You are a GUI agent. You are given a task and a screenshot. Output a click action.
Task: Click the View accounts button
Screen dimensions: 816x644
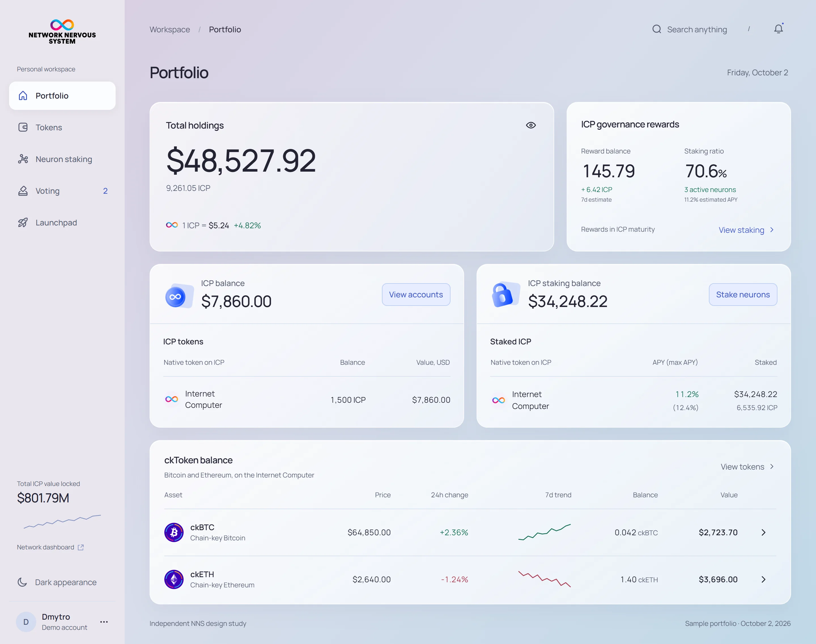click(416, 295)
